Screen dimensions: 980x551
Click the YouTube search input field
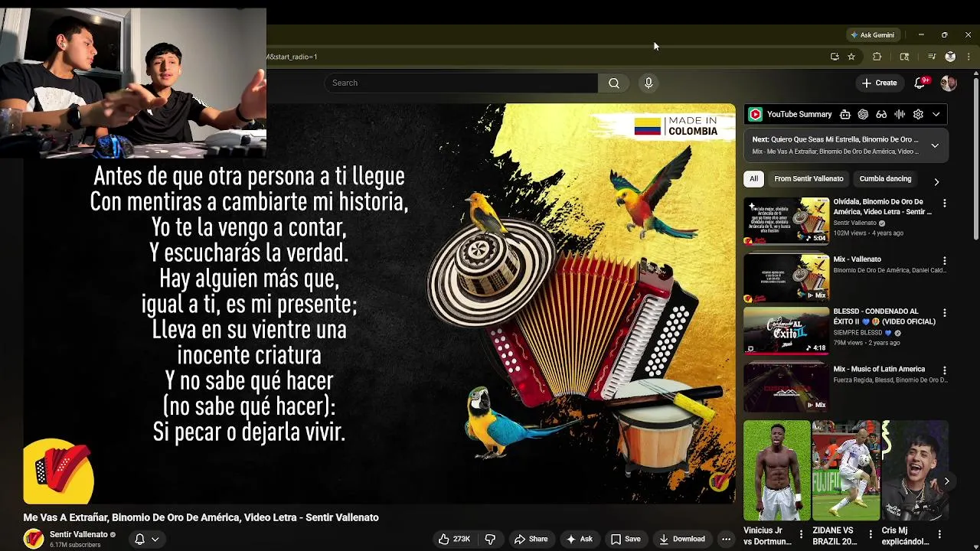pos(461,83)
